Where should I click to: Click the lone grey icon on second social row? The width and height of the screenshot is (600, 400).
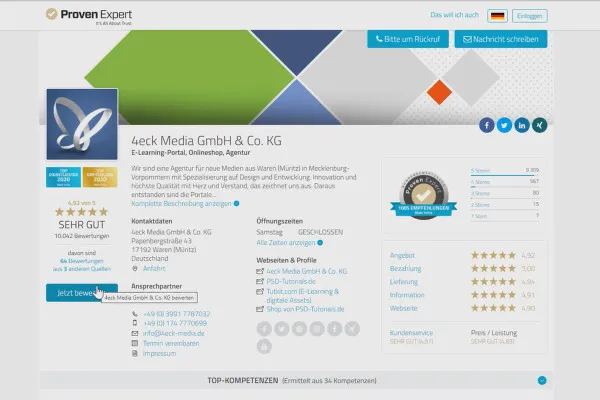tap(264, 346)
